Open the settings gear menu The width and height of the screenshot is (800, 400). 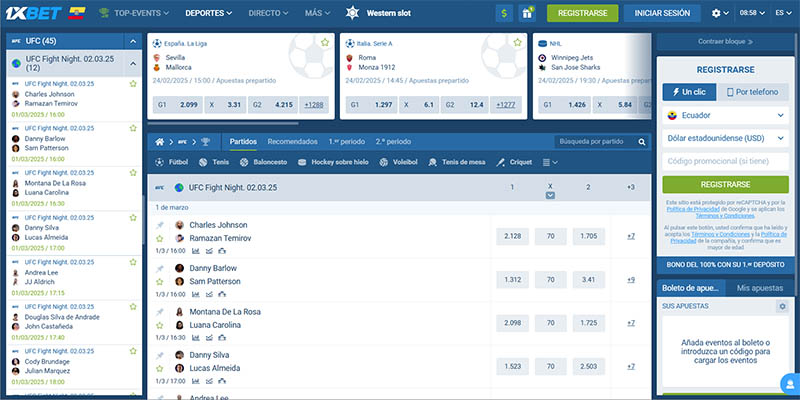click(720, 13)
